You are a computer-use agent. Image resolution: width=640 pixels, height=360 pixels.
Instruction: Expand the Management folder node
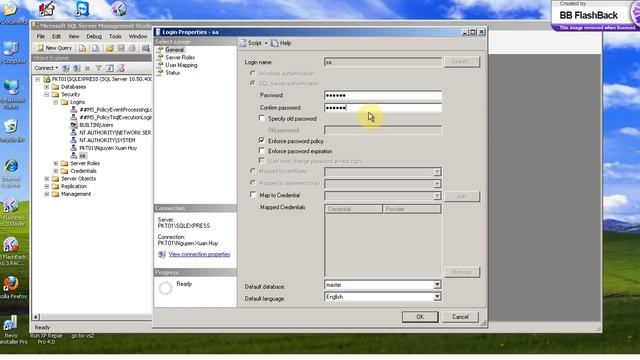click(47, 194)
